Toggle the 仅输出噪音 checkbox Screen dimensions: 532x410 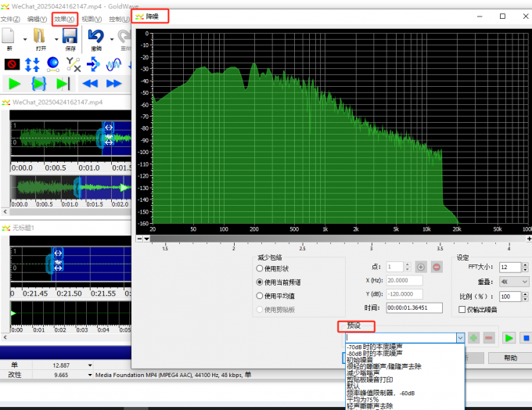pyautogui.click(x=462, y=309)
